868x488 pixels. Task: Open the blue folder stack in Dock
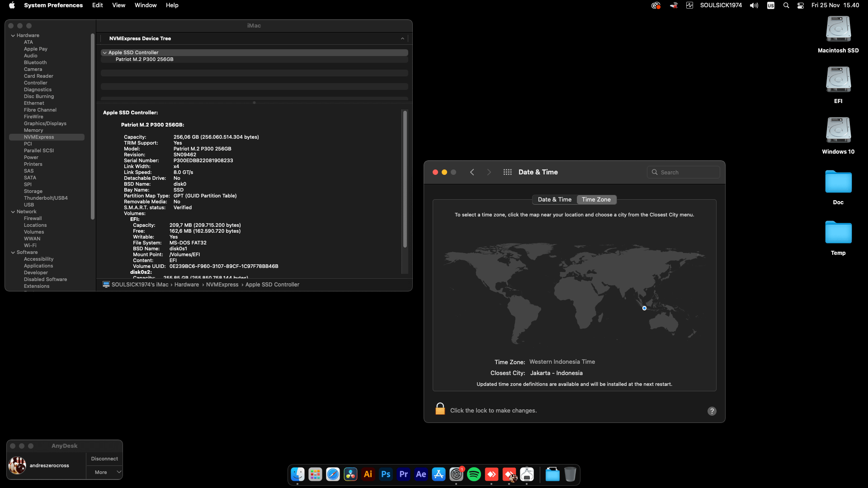552,474
